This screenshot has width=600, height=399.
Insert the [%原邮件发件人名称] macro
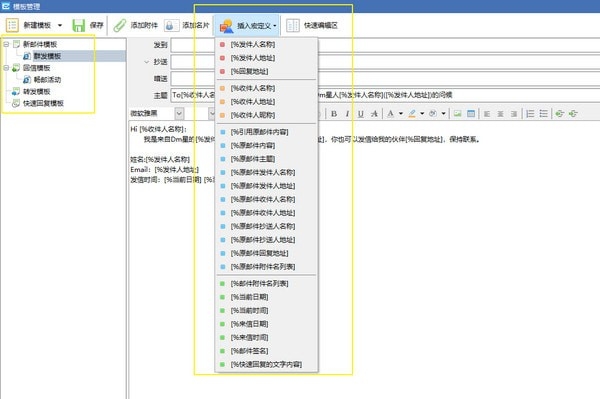point(267,173)
